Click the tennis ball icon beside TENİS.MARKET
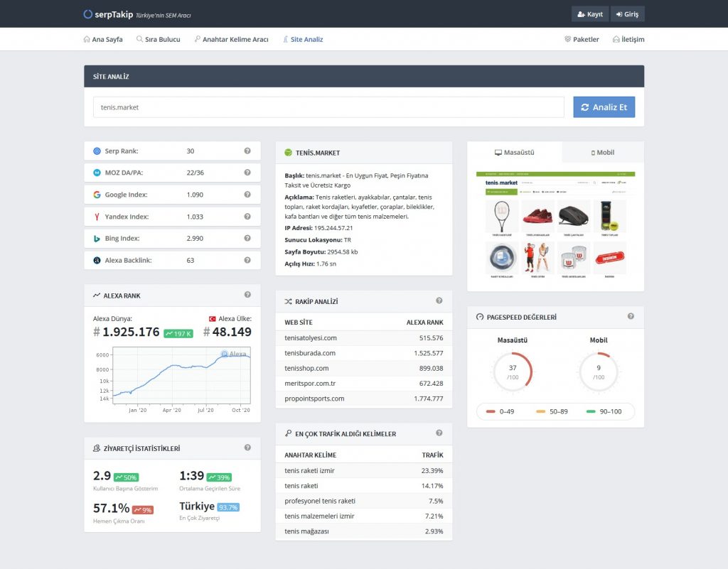This screenshot has width=728, height=569. pos(289,153)
